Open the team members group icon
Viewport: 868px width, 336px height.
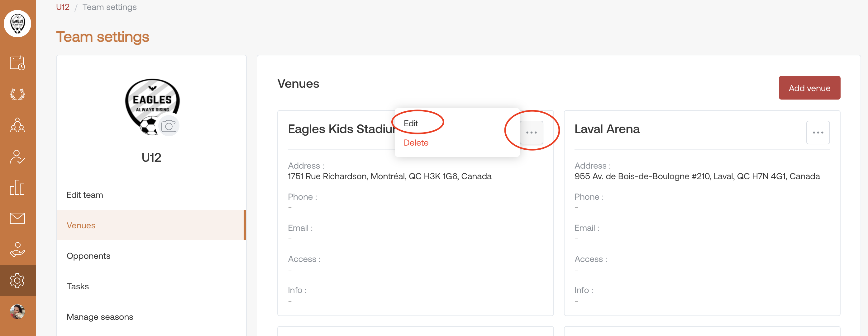click(x=17, y=125)
